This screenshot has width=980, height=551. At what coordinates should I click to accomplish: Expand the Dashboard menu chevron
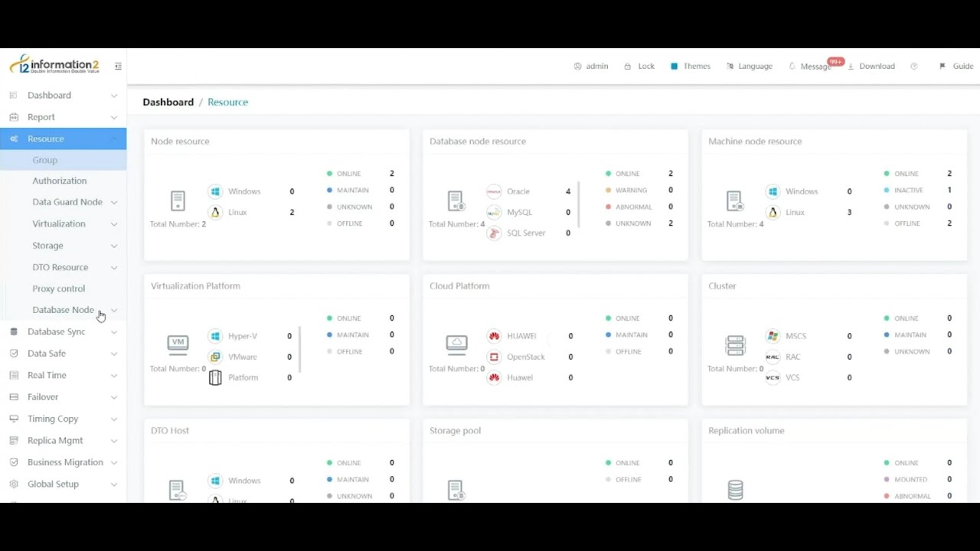[x=114, y=96]
